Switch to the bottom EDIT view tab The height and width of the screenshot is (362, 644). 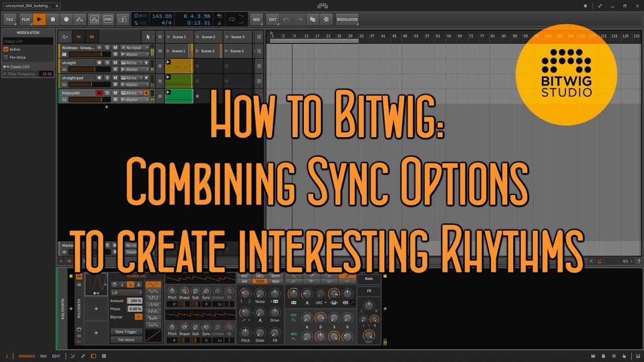tap(56, 356)
